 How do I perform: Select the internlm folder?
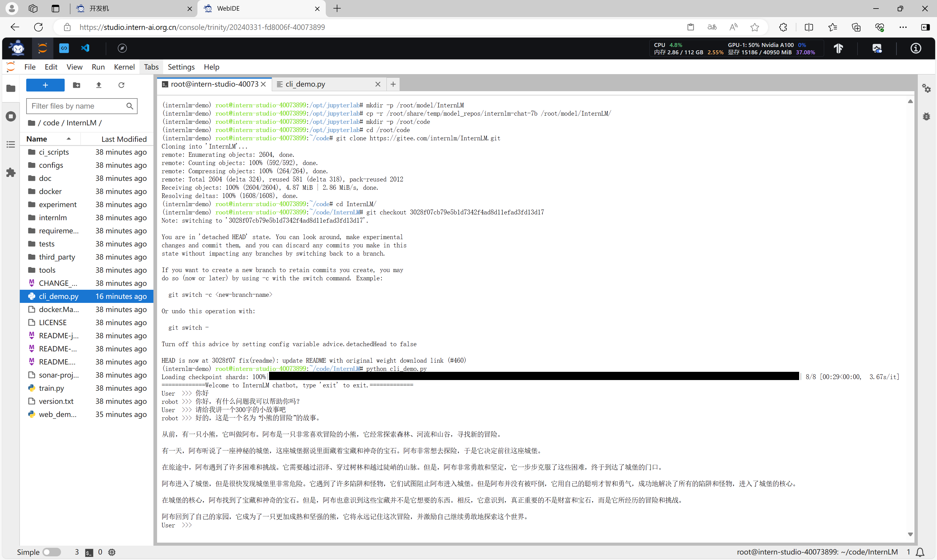click(x=87, y=218)
